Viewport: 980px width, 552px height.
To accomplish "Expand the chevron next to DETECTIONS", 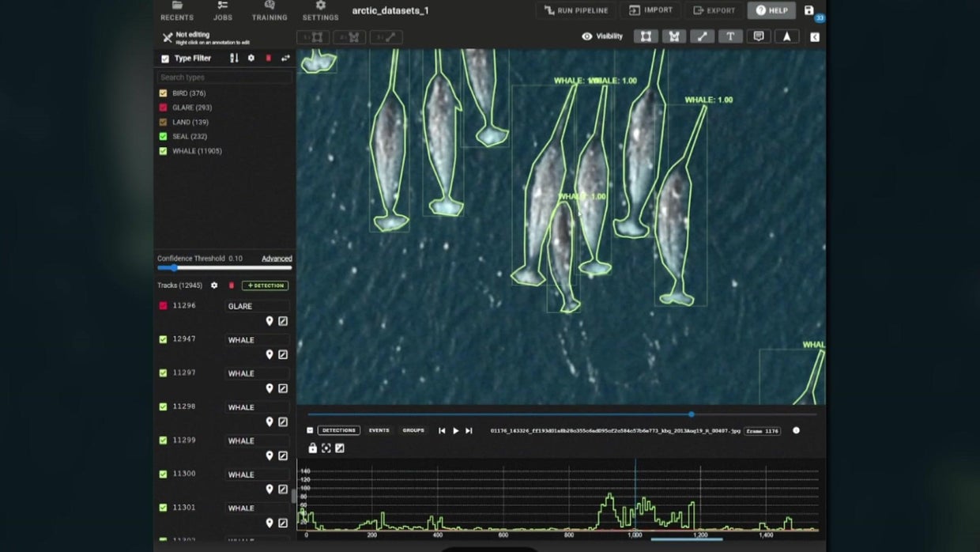I will tap(310, 430).
